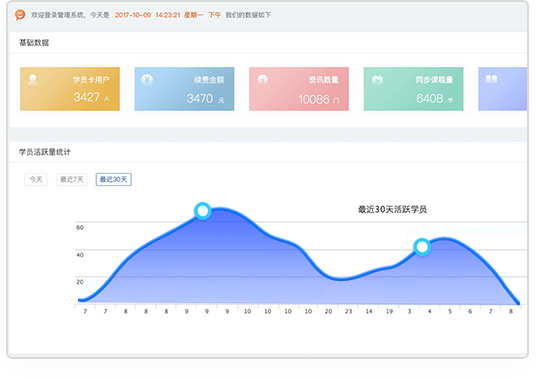The width and height of the screenshot is (537, 380).
Task: Click the x-axis label 3
Action: (410, 312)
